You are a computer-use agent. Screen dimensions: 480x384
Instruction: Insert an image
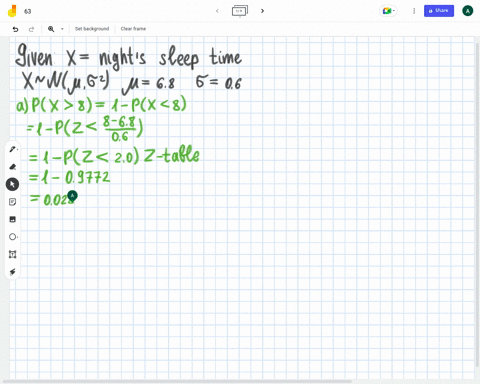click(x=13, y=219)
